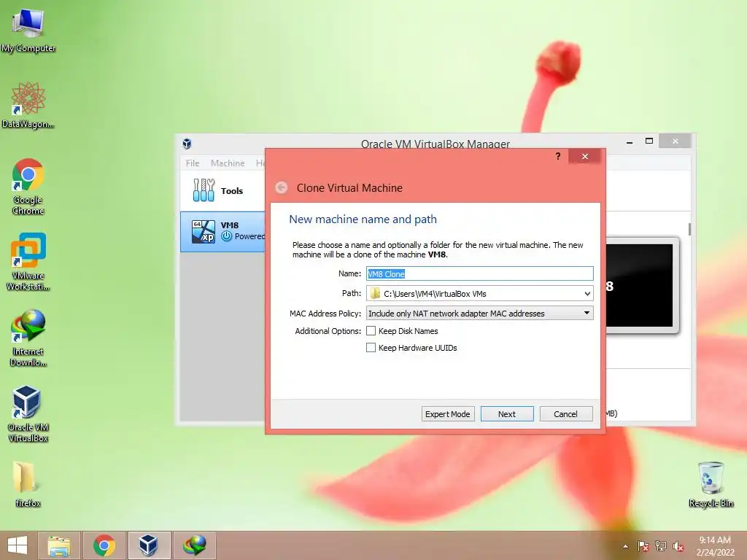Select VirtualBox taskbar button

[149, 545]
